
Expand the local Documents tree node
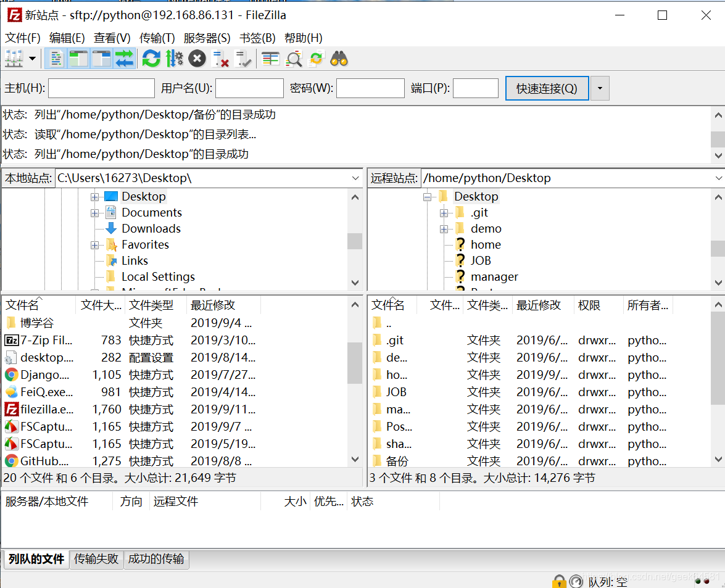point(95,213)
